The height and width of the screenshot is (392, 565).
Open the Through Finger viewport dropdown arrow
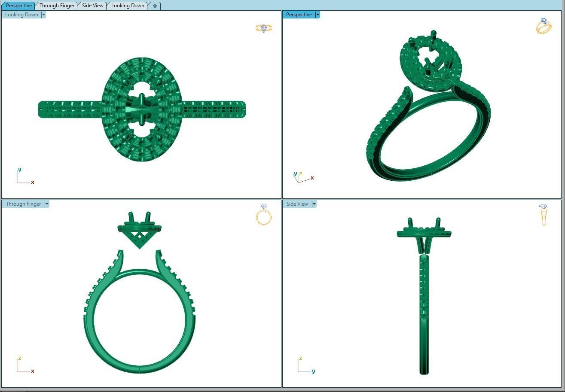(x=47, y=204)
